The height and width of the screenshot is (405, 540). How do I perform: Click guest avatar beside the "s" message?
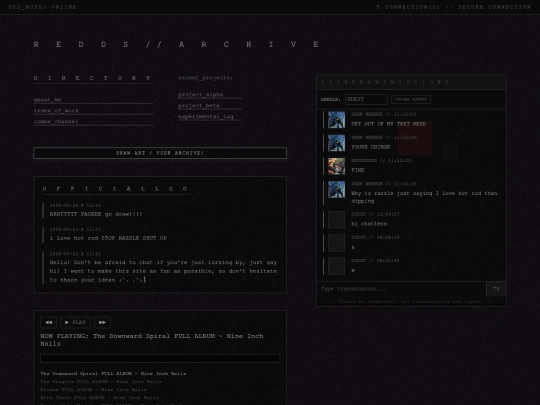click(336, 243)
